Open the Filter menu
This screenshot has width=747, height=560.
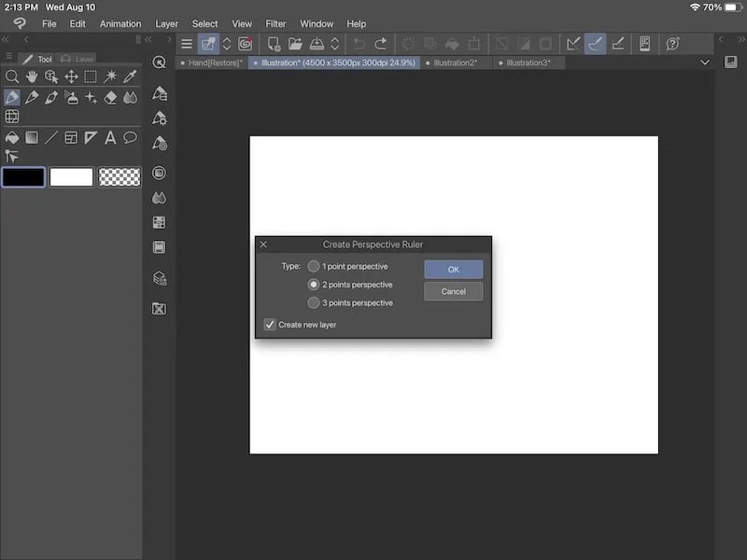[x=275, y=23]
